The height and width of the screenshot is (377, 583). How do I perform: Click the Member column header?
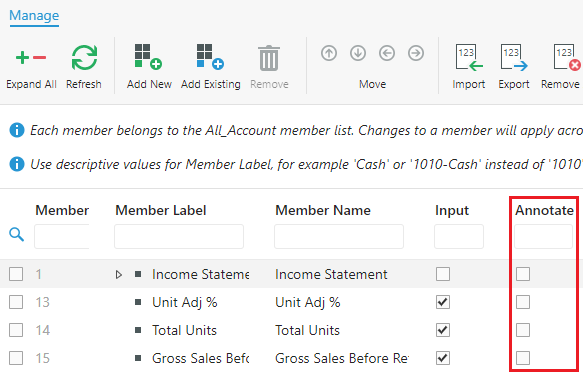[62, 210]
